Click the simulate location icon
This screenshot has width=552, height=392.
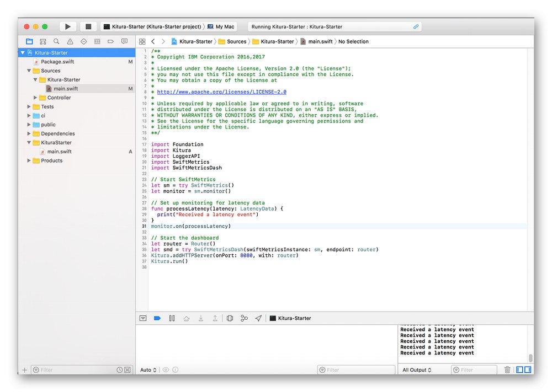[x=257, y=318]
